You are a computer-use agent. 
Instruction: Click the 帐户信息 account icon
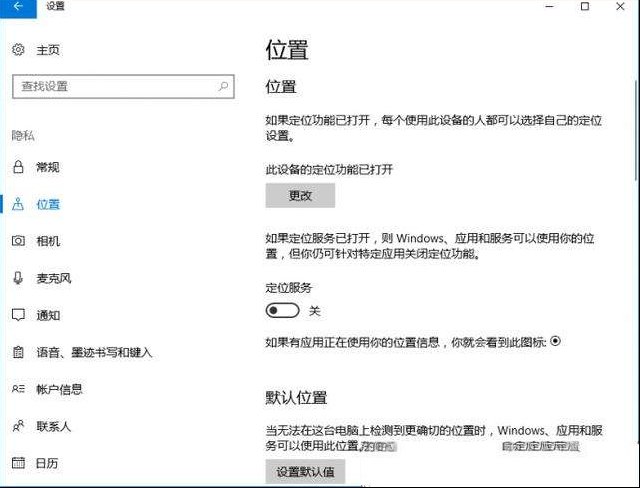tap(18, 389)
